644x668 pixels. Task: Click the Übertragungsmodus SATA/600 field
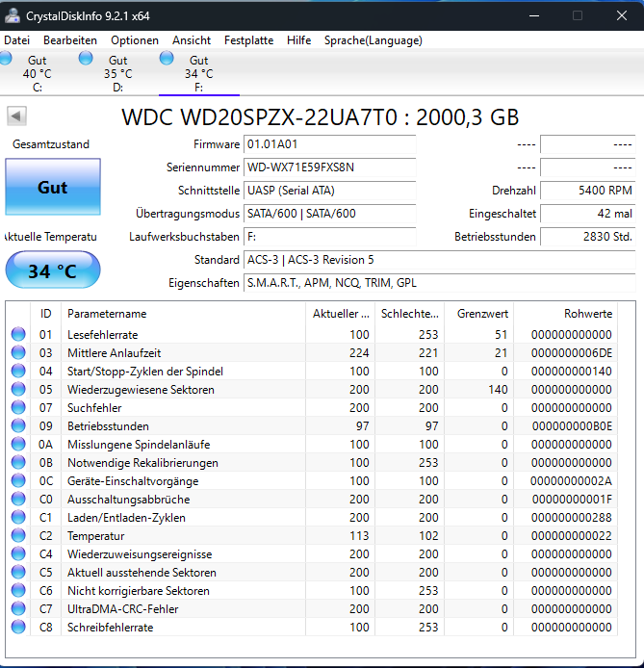[329, 214]
